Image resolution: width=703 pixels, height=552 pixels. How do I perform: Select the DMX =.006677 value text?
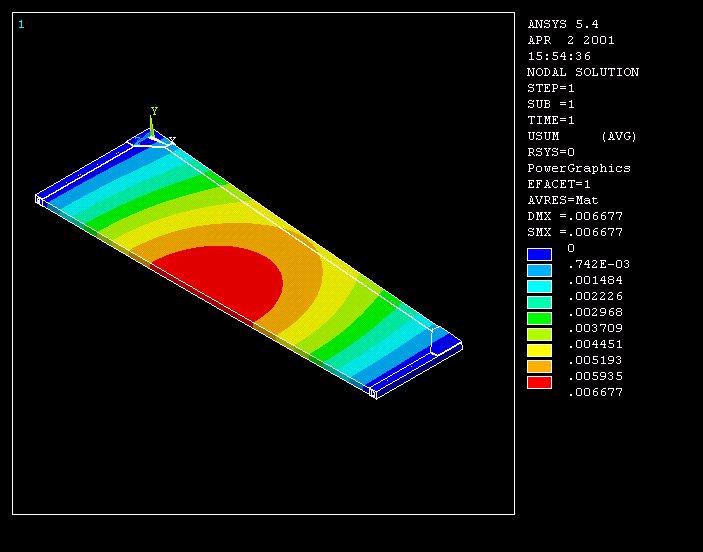click(575, 216)
